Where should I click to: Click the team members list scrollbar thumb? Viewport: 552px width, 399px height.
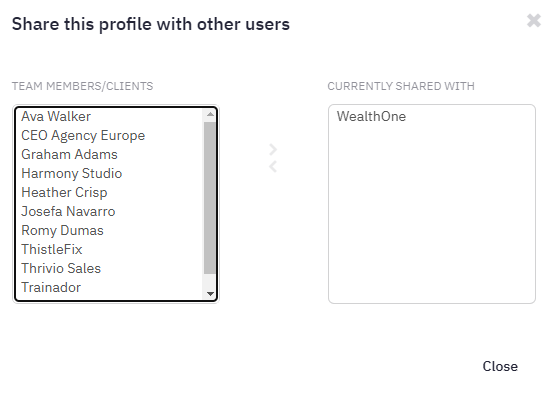click(x=210, y=198)
